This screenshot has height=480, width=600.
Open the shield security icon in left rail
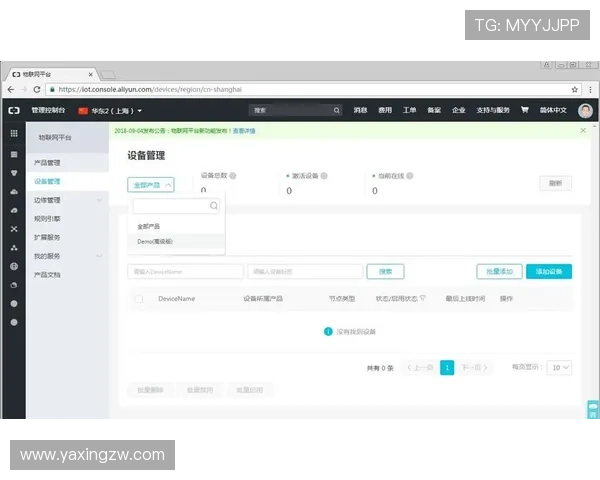(x=14, y=173)
